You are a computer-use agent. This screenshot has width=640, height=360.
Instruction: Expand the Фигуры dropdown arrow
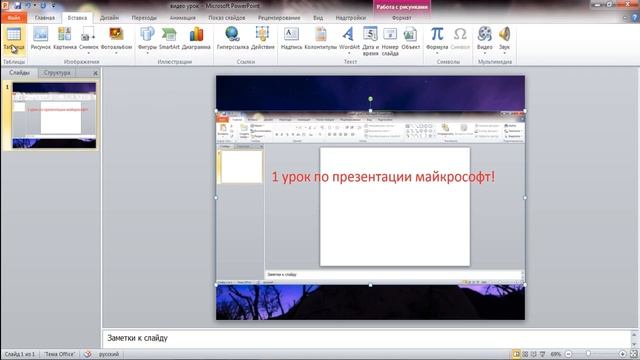(147, 53)
